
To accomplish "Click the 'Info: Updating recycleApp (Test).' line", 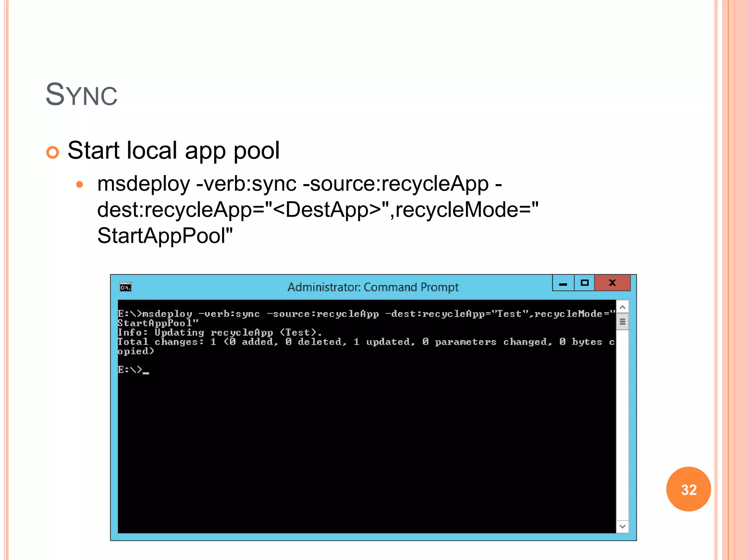I will 220,332.
